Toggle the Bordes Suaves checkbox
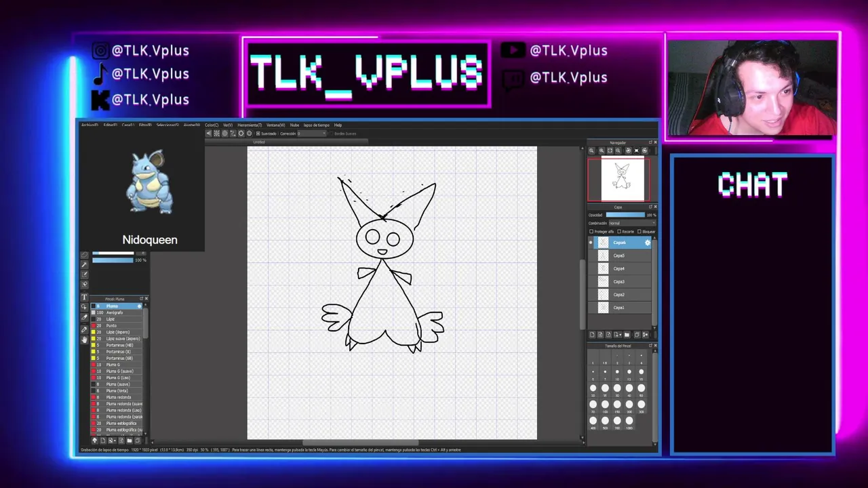Viewport: 868px width, 488px height. pos(332,134)
